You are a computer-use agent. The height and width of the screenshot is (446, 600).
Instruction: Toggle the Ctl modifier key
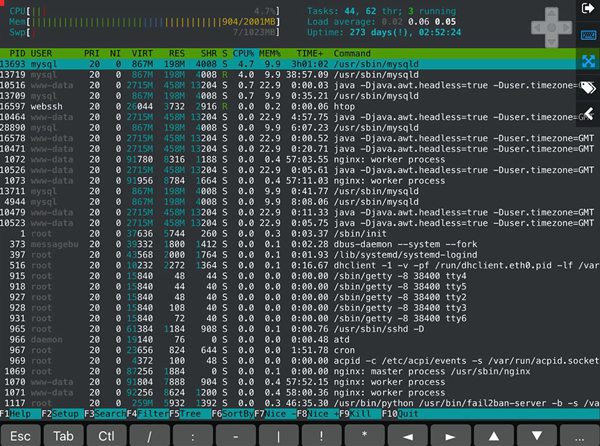point(104,436)
